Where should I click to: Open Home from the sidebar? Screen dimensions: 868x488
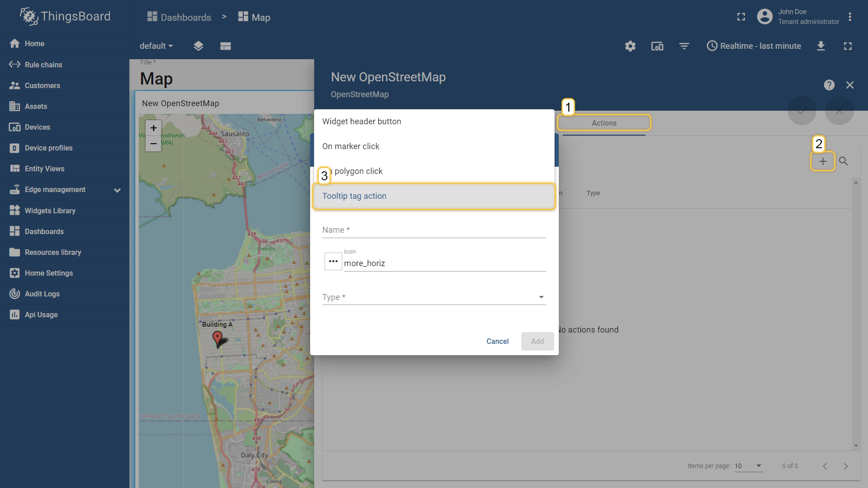click(x=64, y=43)
